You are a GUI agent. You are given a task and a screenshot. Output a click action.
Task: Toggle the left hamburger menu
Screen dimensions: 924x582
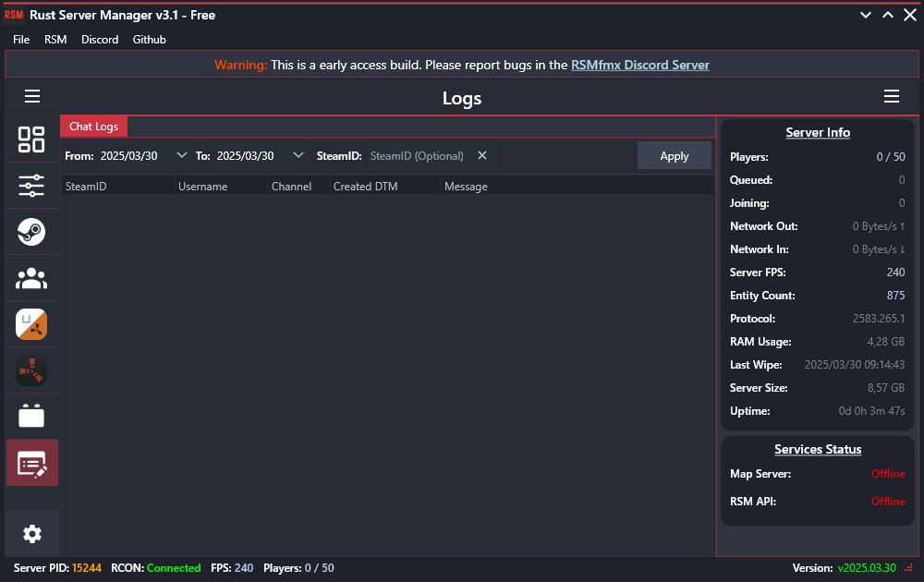pos(32,97)
